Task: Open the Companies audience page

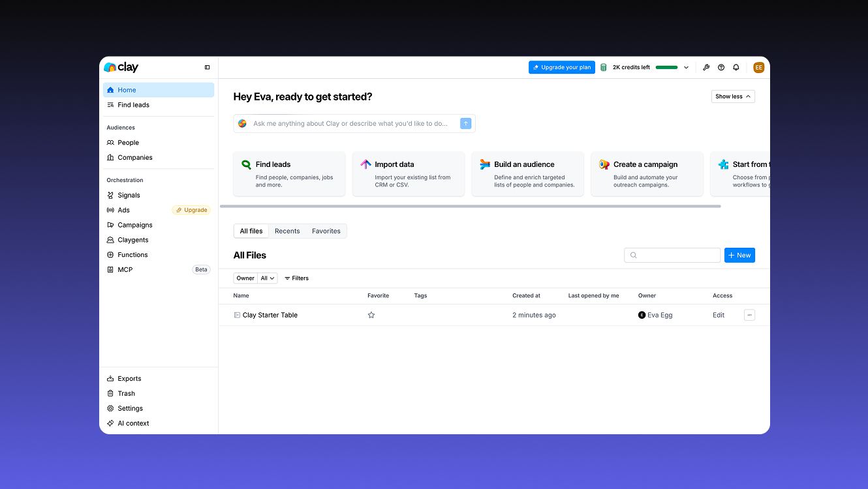Action: [159, 158]
